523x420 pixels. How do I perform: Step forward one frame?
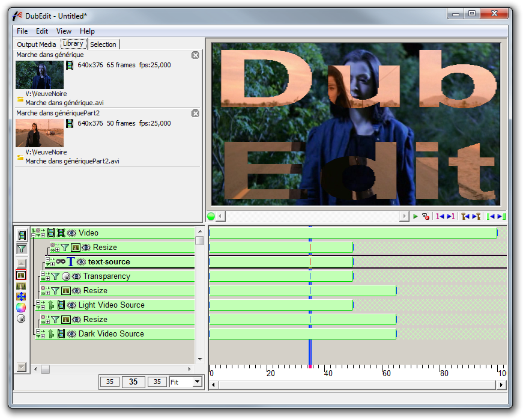click(450, 216)
